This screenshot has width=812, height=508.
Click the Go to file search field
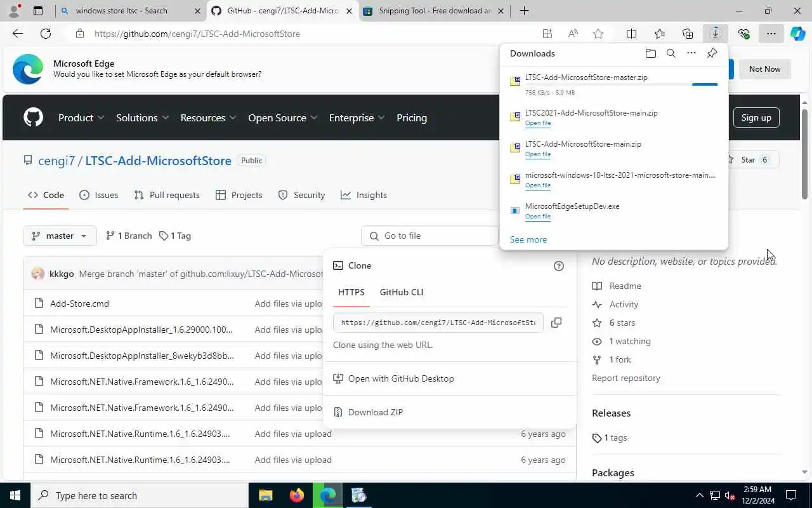[x=430, y=236]
